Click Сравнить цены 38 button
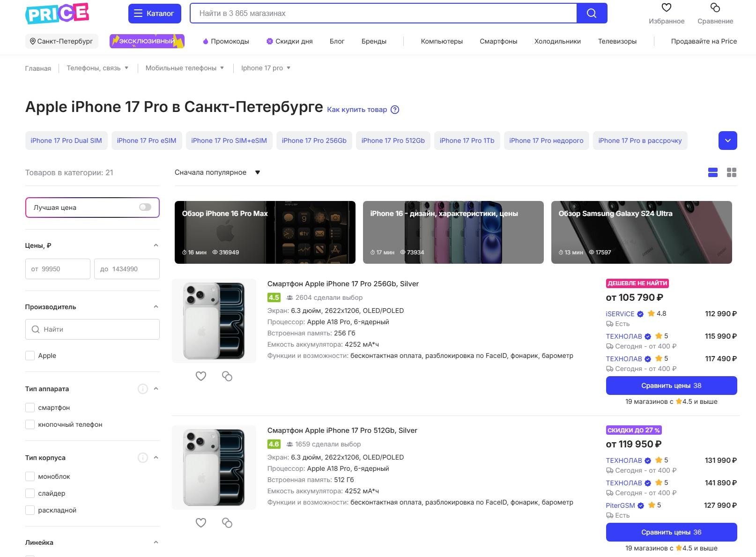This screenshot has width=756, height=557. pos(671,386)
